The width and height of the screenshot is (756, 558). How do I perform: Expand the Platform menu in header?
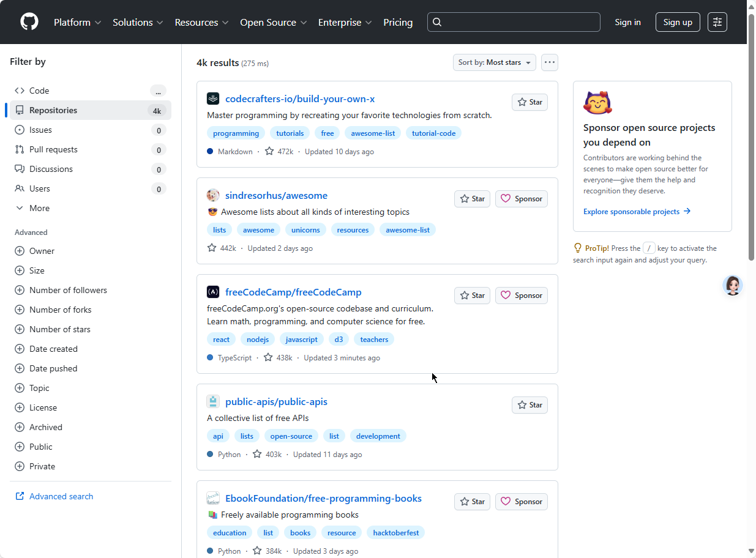click(x=77, y=22)
